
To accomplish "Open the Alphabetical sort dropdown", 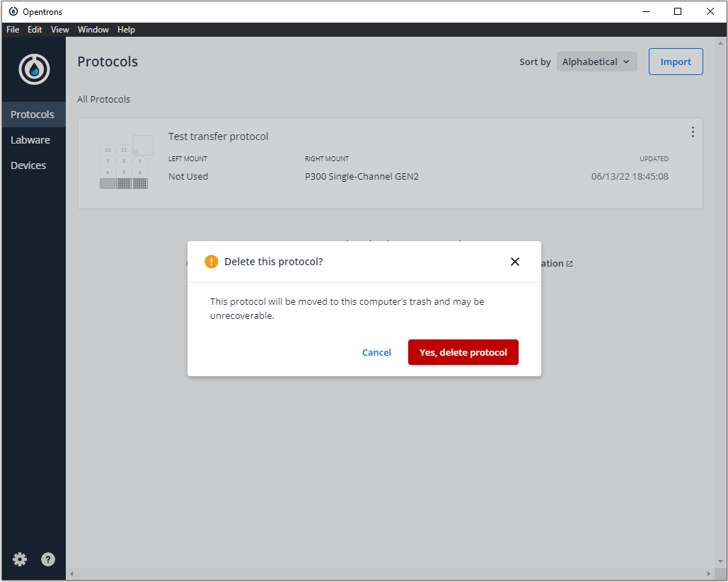I will (x=596, y=62).
